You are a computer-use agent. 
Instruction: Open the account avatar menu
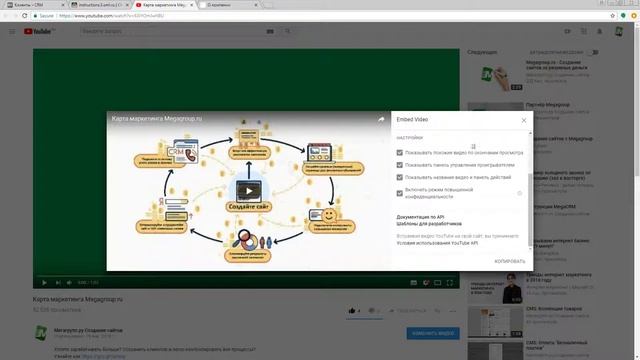click(619, 31)
